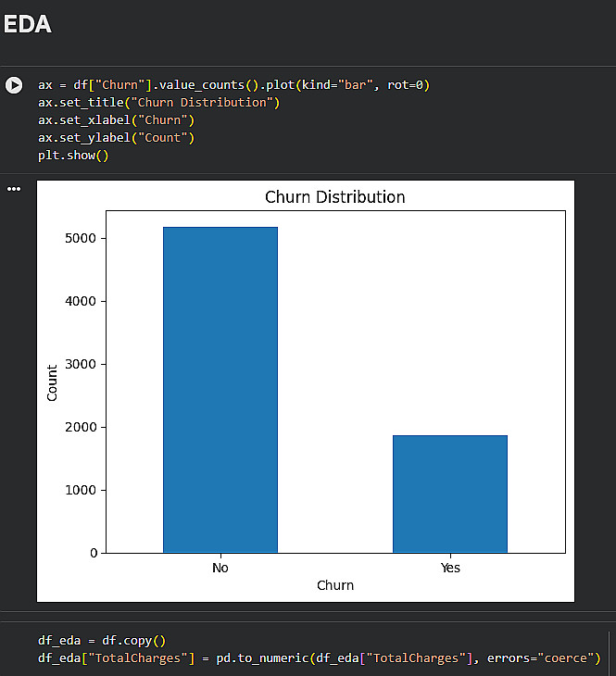Click the 3000 y-axis tick label

click(82, 365)
